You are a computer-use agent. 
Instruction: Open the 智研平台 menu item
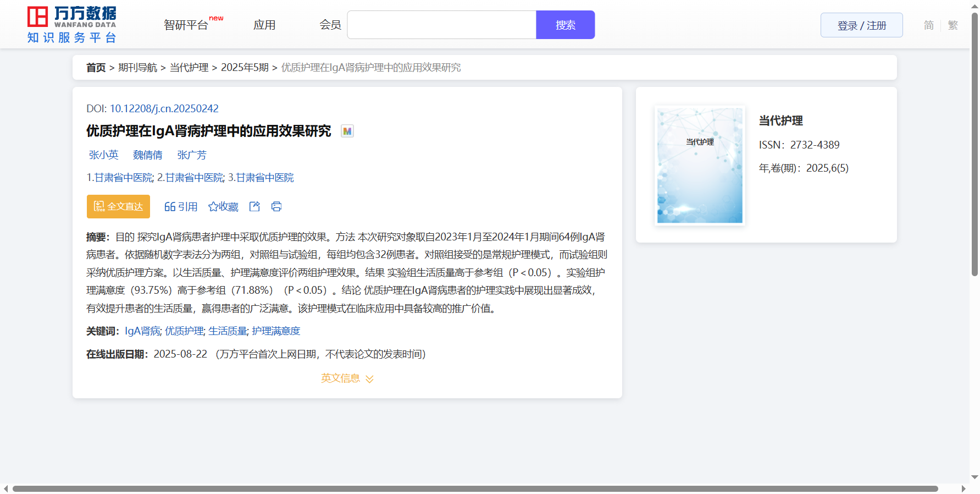pyautogui.click(x=186, y=25)
